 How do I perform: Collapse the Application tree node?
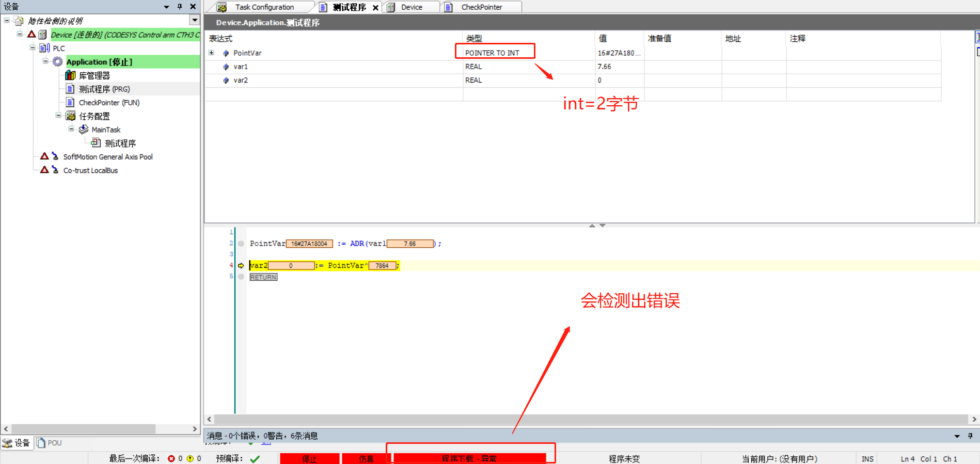(x=45, y=61)
